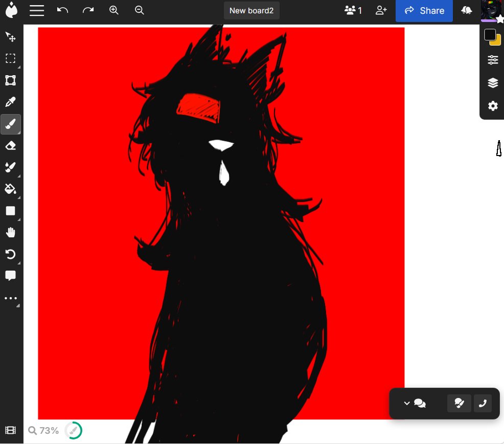Screen dimensions: 504x444
Task: Activate the Hand pan tool
Action: point(11,232)
